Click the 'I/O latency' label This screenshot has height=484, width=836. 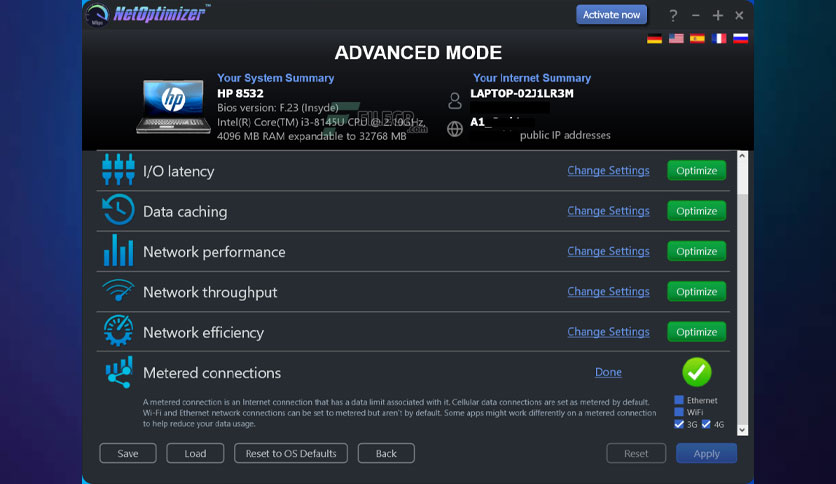pos(179,171)
